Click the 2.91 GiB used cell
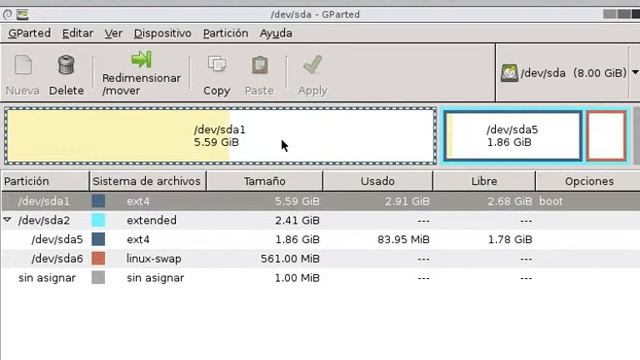Image resolution: width=640 pixels, height=360 pixels. (x=407, y=201)
